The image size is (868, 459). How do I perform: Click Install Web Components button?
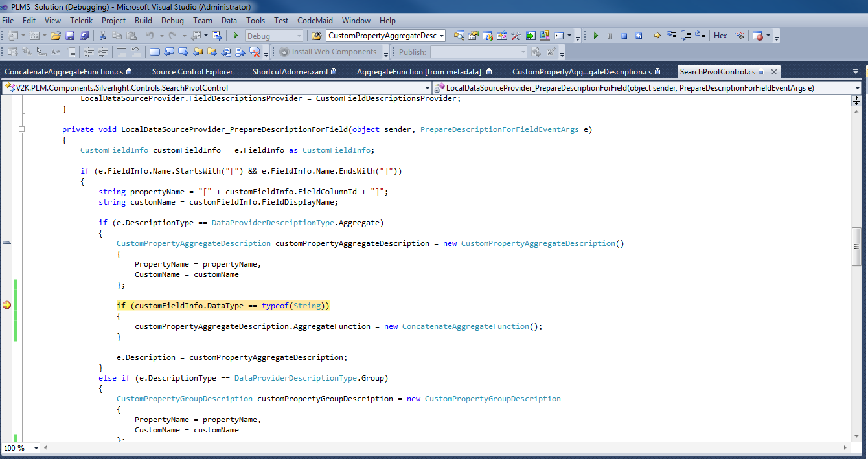coord(327,52)
